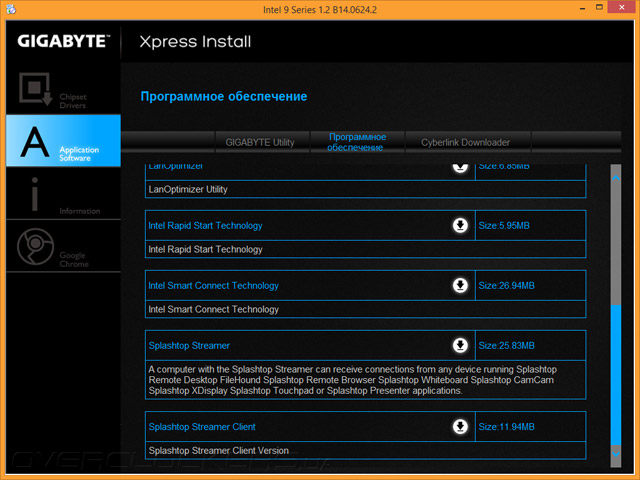This screenshot has width=640, height=480.
Task: Click the Intel Rapid Start Technology description row
Action: coord(365,249)
